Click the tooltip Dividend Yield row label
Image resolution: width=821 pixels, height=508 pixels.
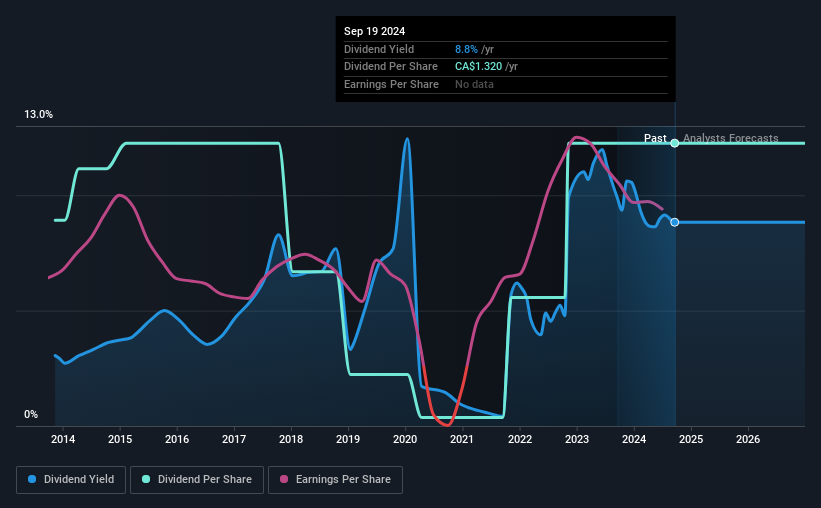tap(379, 49)
